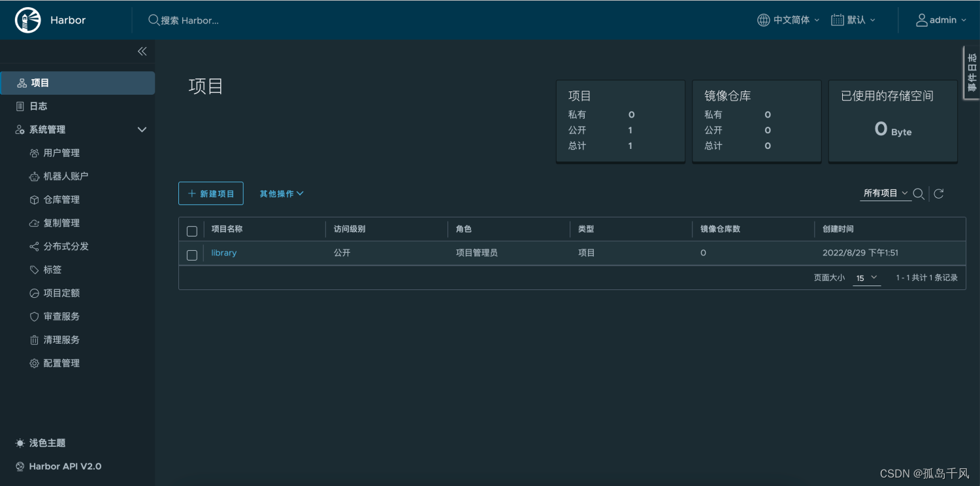Viewport: 980px width, 486px height.
Task: Go to 标签 in the sidebar
Action: (x=52, y=270)
